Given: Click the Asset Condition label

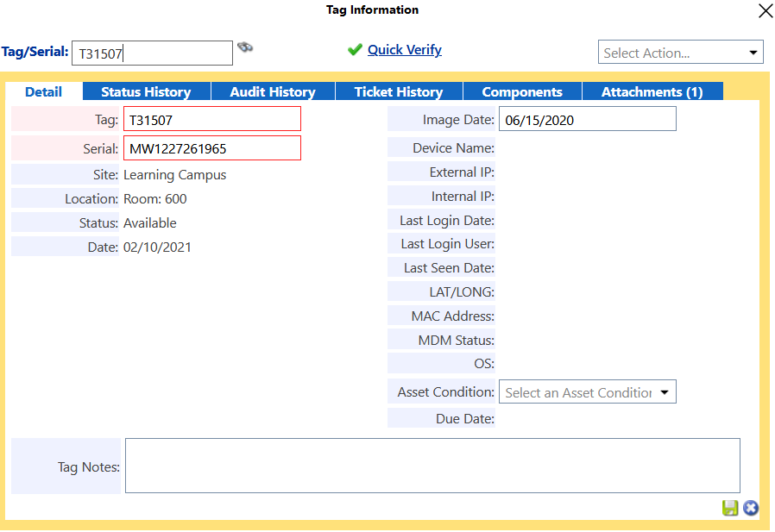Looking at the screenshot, I should 446,392.
